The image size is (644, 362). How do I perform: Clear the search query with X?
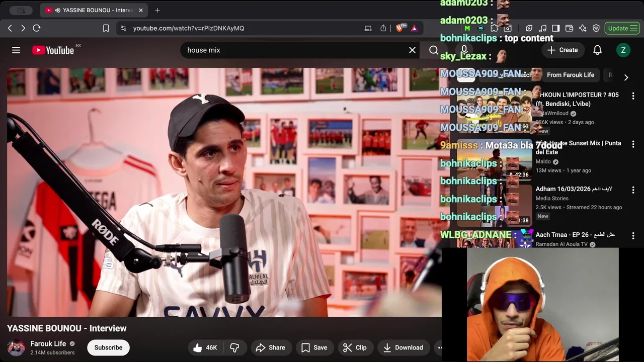tap(412, 50)
